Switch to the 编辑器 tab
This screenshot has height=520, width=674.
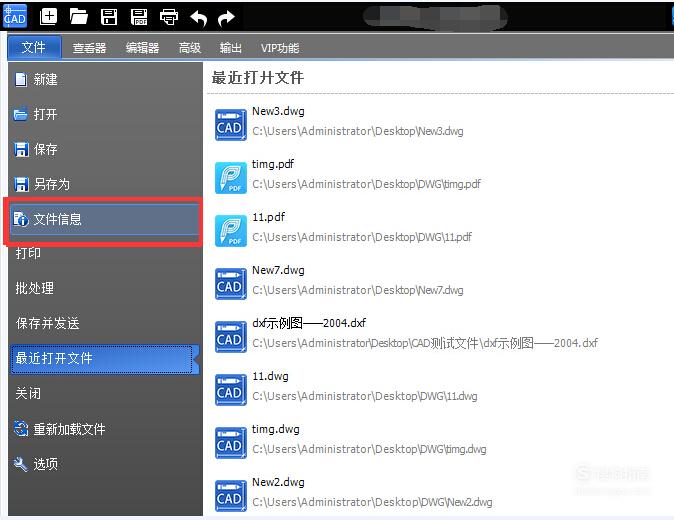(143, 48)
